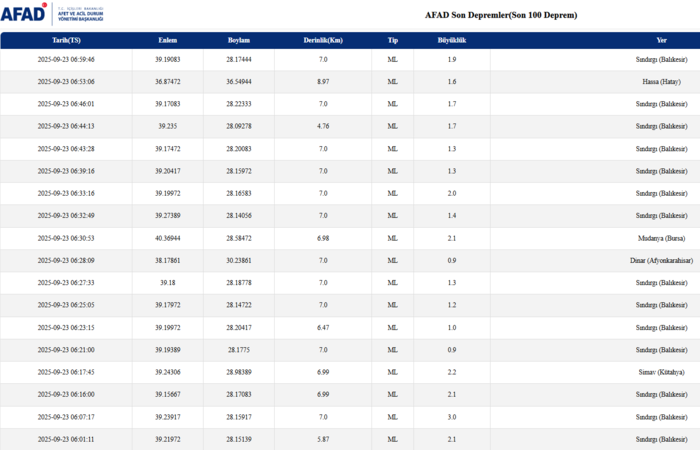700x450 pixels.
Task: Click latitude value 39.235
Action: click(x=168, y=126)
